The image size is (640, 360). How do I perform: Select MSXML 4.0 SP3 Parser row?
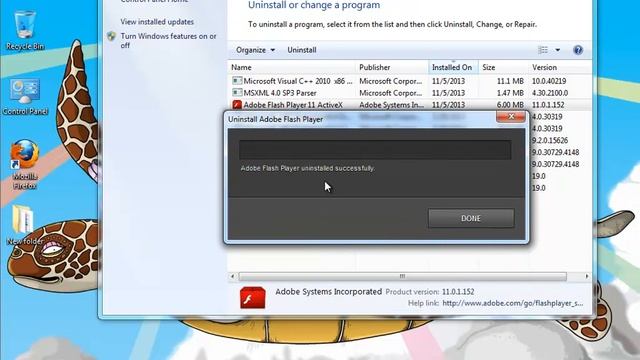(x=409, y=93)
